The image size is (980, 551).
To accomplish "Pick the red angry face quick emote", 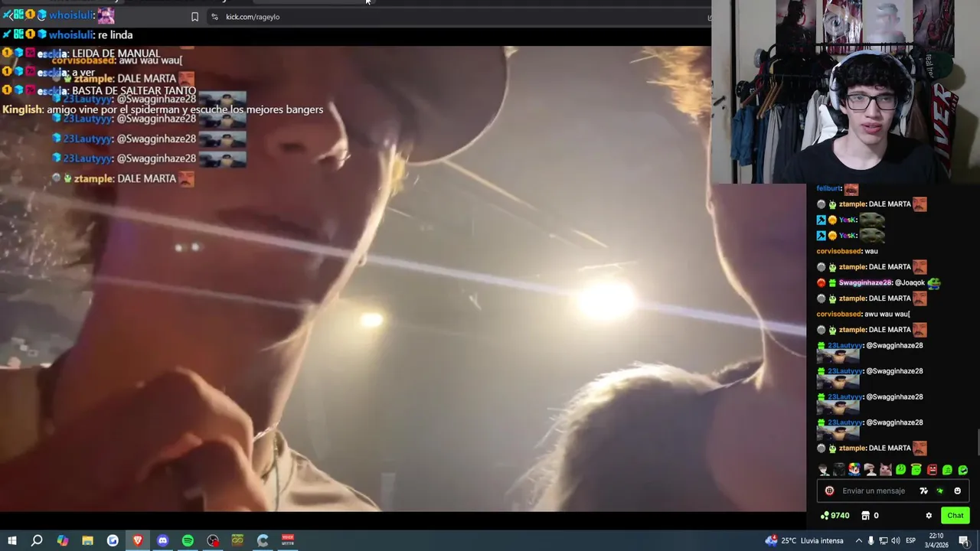I will pyautogui.click(x=932, y=470).
